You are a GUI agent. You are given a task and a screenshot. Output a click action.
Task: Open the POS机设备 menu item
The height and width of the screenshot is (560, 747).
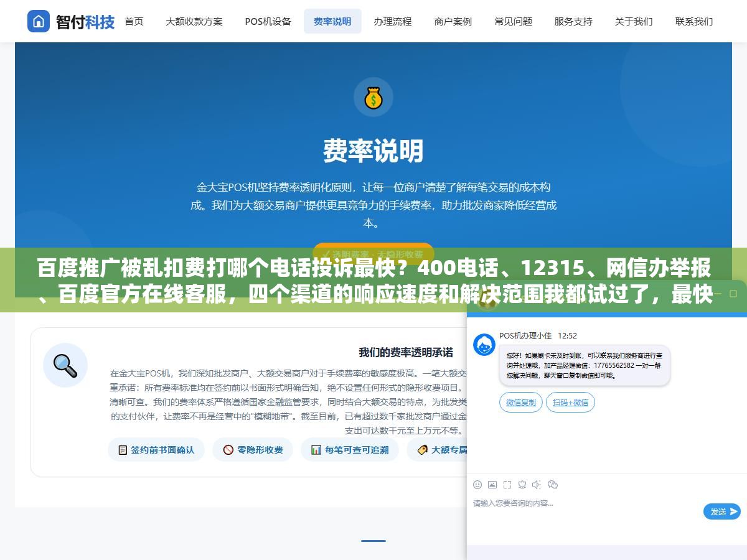[x=268, y=21]
